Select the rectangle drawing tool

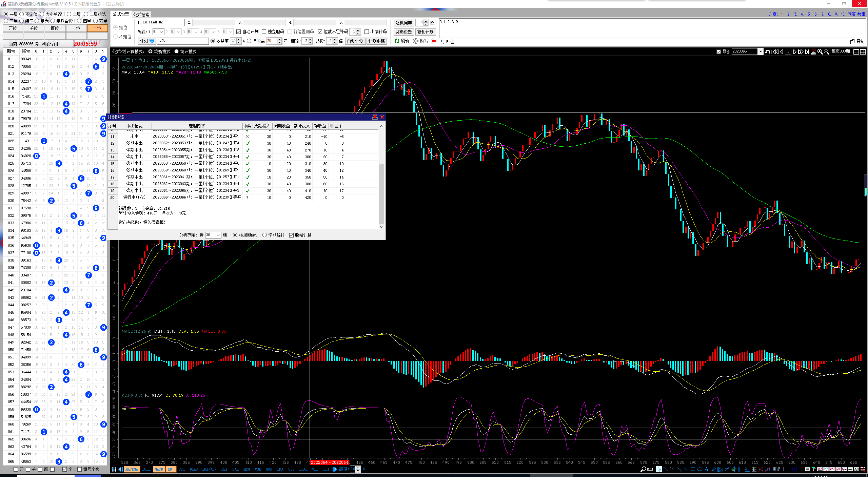click(x=693, y=469)
